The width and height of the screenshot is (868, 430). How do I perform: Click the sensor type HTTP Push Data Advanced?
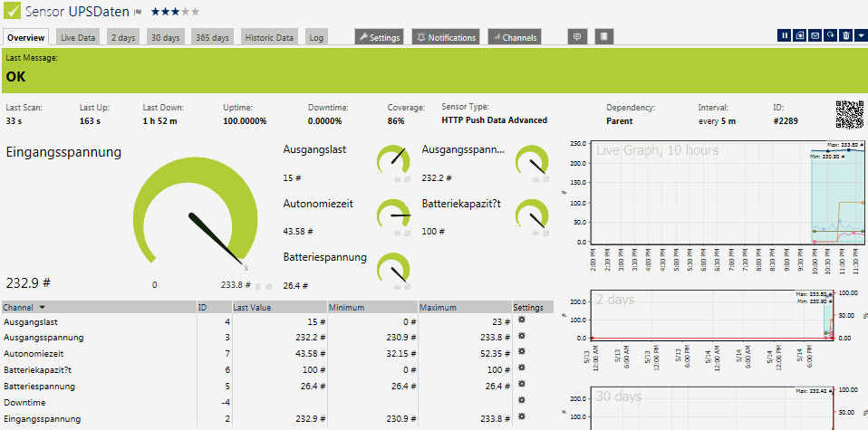point(495,120)
